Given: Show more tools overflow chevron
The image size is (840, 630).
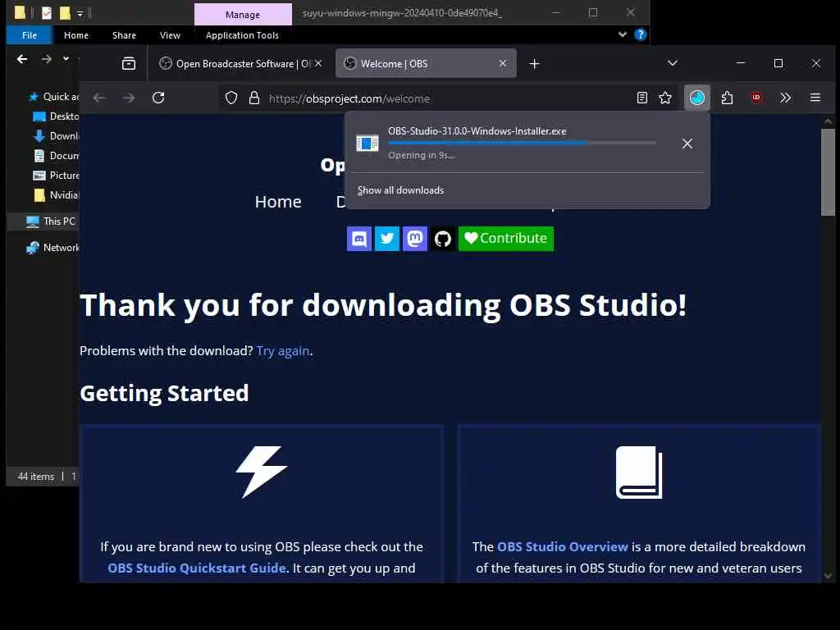Looking at the screenshot, I should (x=785, y=98).
